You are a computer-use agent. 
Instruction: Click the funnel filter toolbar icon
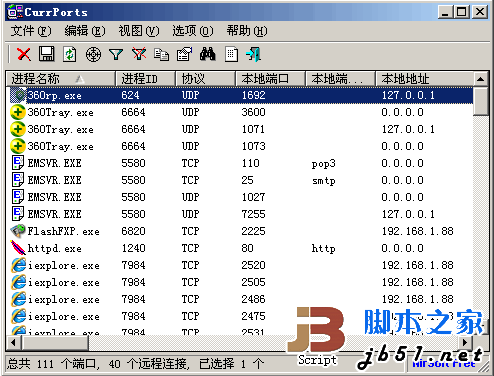click(x=116, y=54)
